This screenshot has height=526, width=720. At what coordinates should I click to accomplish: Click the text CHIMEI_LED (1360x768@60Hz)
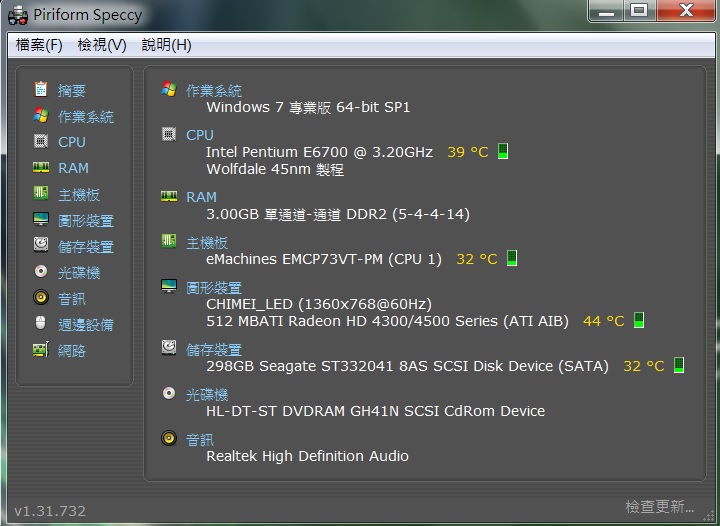(319, 304)
